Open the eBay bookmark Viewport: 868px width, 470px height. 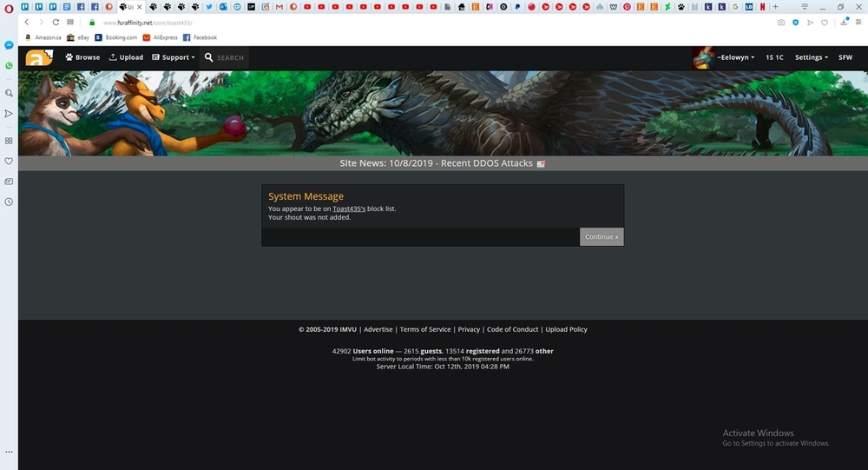pyautogui.click(x=78, y=37)
